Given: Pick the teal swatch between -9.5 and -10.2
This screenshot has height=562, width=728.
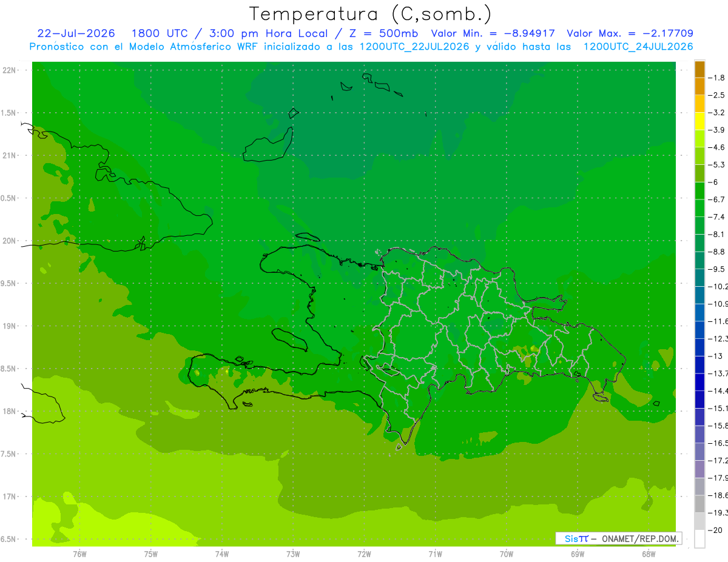Looking at the screenshot, I should click(699, 278).
